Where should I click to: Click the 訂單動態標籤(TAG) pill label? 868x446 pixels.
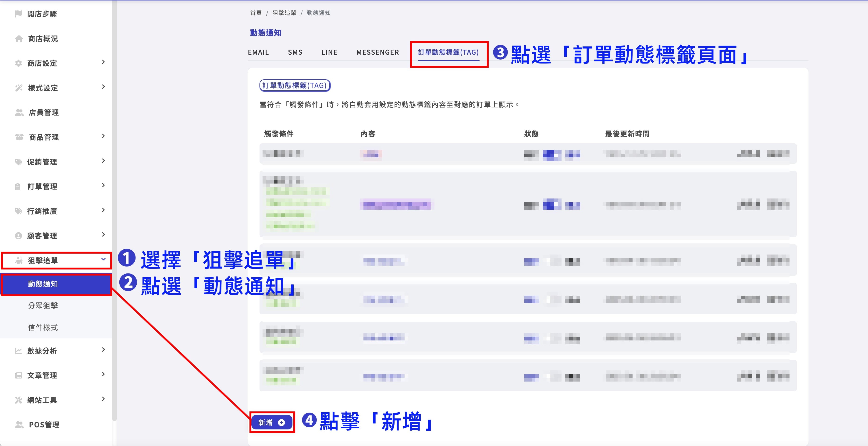coord(295,85)
